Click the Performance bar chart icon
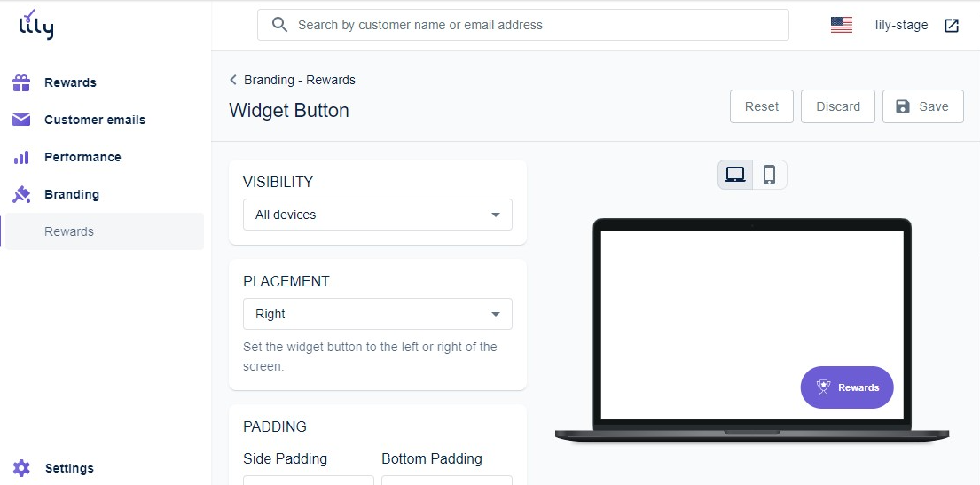 point(22,157)
